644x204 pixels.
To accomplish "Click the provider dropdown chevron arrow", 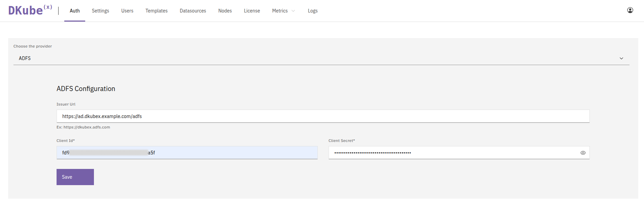I will click(621, 58).
